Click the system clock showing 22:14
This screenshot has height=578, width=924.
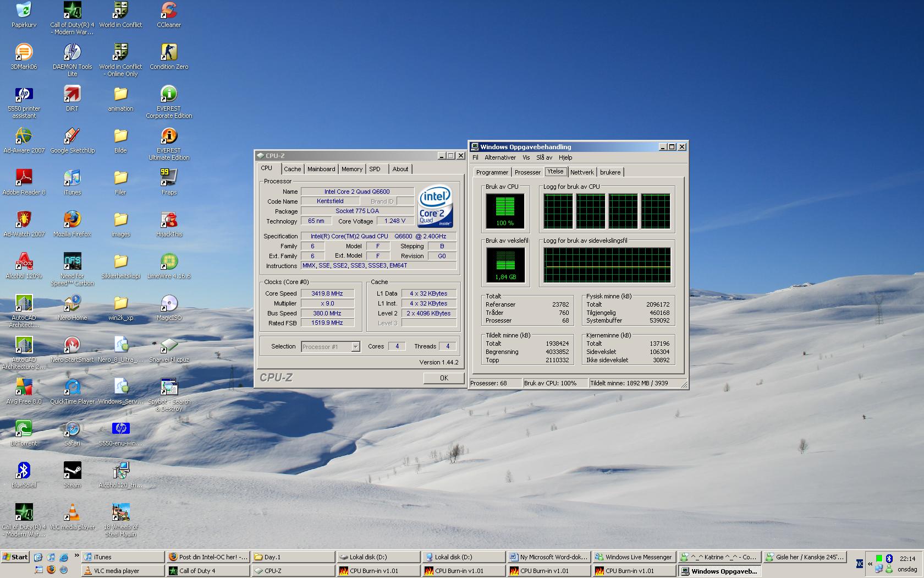(908, 559)
